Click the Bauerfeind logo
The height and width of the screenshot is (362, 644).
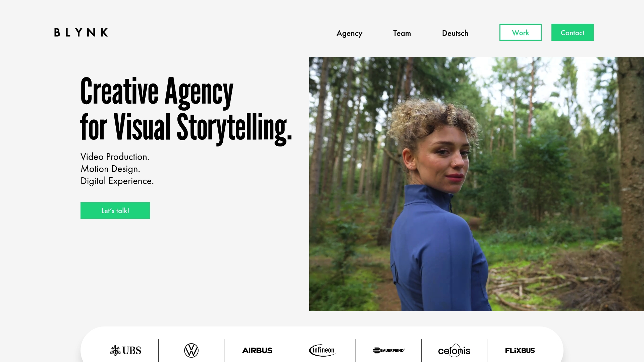click(388, 350)
